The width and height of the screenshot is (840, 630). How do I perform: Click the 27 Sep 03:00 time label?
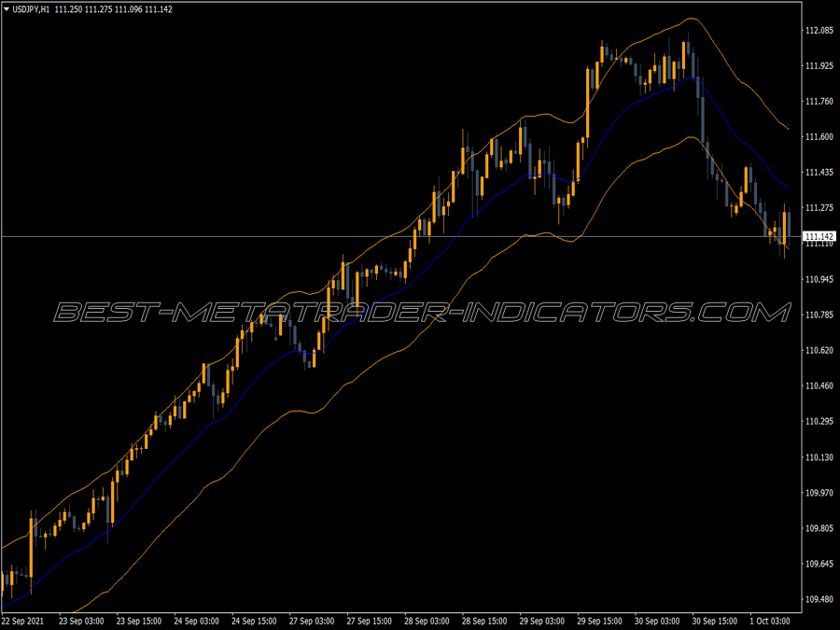click(x=311, y=622)
